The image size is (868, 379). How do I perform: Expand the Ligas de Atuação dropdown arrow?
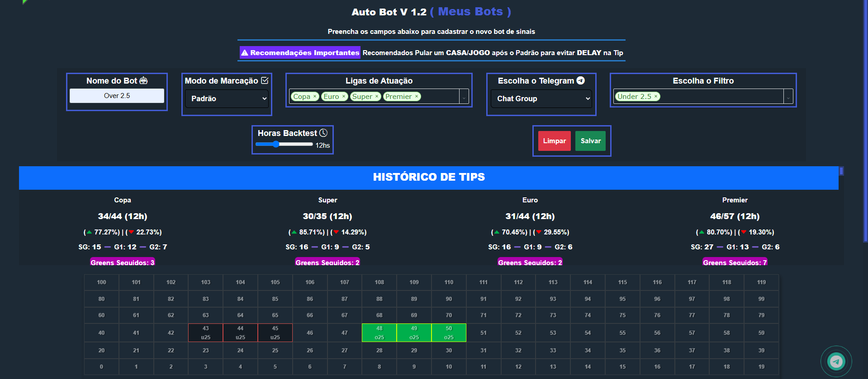464,97
